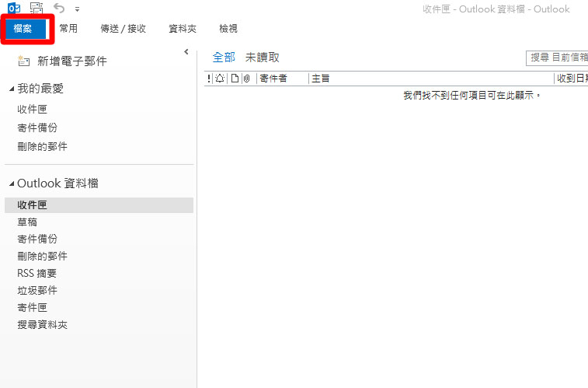This screenshot has width=588, height=388.
Task: Open the Customize Quick Access Toolbar dropdown
Action: 77,9
